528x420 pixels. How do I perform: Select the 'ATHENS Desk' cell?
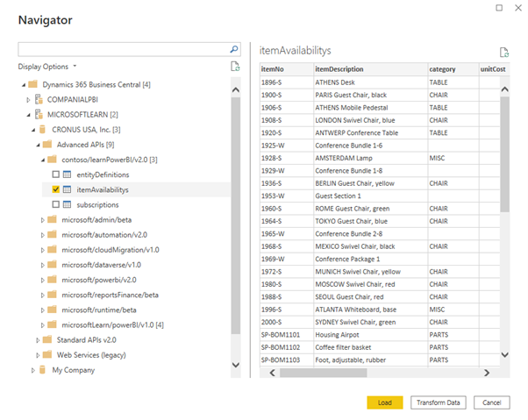pos(371,82)
